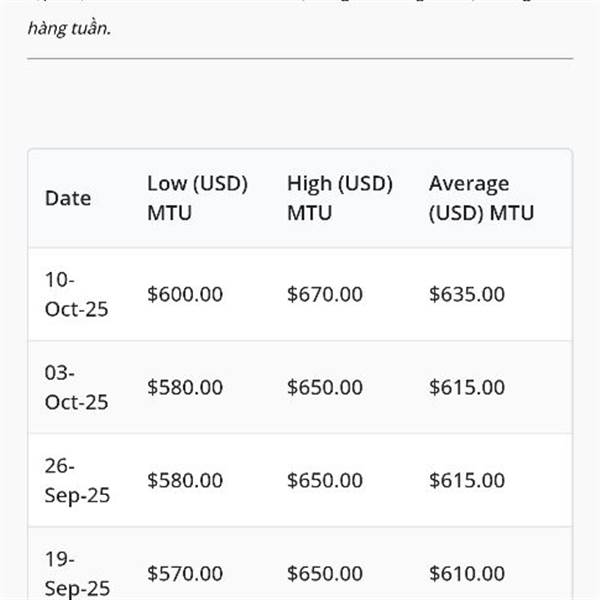Viewport: 600px width, 600px height.
Task: Select the low price for 03-Oct-25
Action: click(x=185, y=387)
